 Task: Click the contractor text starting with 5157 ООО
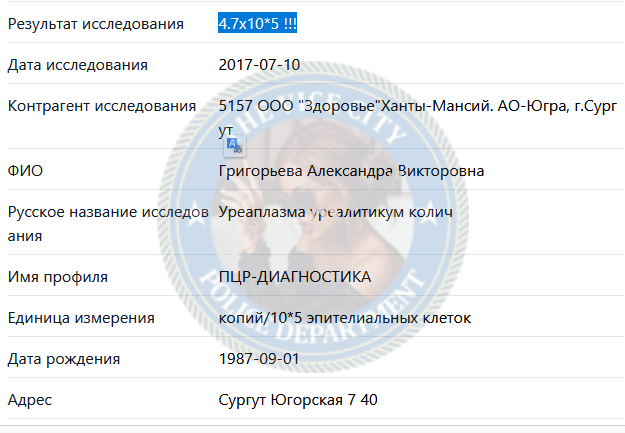click(x=418, y=118)
